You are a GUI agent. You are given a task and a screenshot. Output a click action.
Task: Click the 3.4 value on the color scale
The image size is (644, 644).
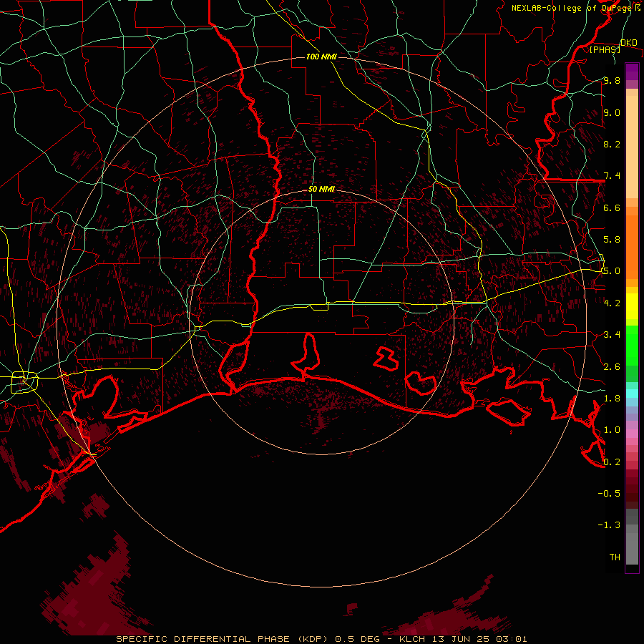click(612, 335)
